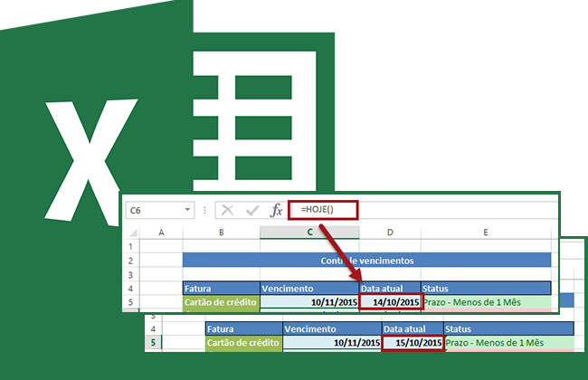Select row 2 header
This screenshot has height=380, width=588.
131,261
